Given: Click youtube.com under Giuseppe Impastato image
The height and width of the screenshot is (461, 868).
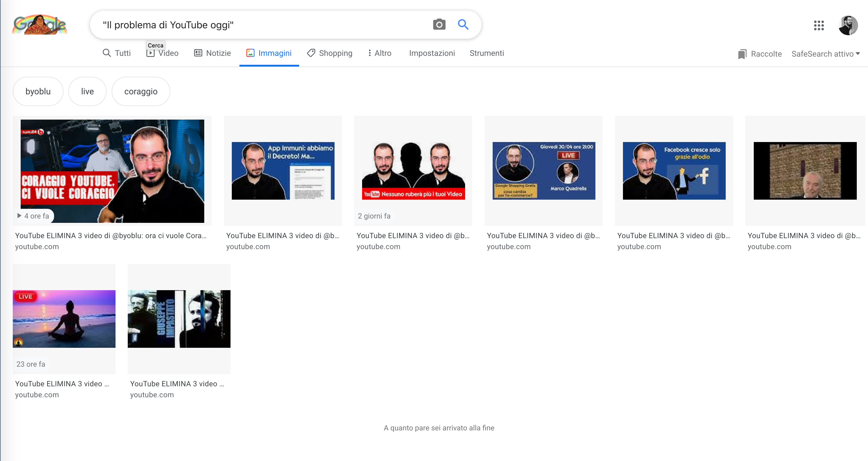Looking at the screenshot, I should [x=152, y=395].
